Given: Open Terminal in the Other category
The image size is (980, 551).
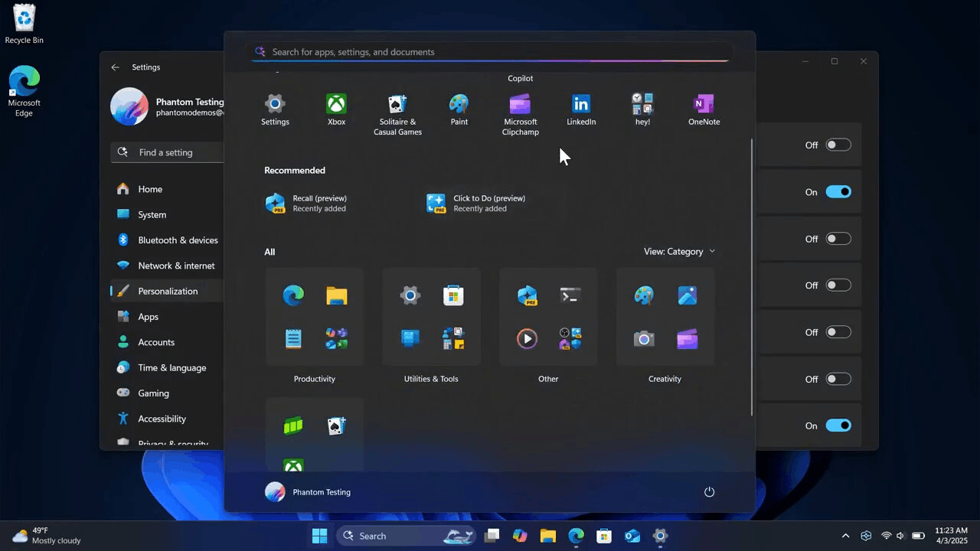Looking at the screenshot, I should coord(570,295).
